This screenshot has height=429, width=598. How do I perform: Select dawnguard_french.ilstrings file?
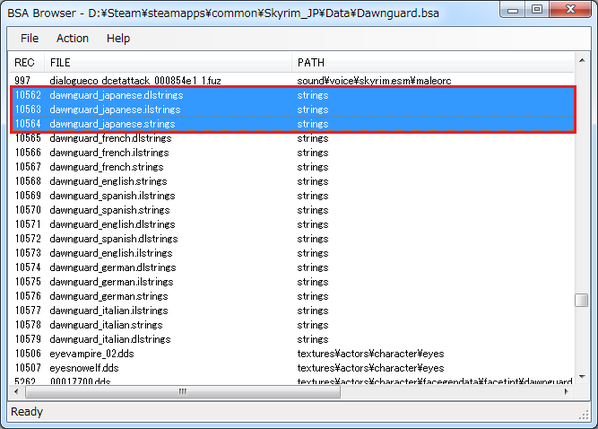pyautogui.click(x=109, y=153)
